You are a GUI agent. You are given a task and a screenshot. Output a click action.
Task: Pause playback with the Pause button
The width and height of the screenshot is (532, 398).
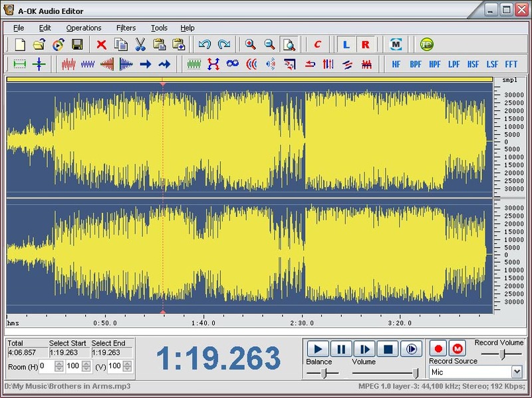341,349
